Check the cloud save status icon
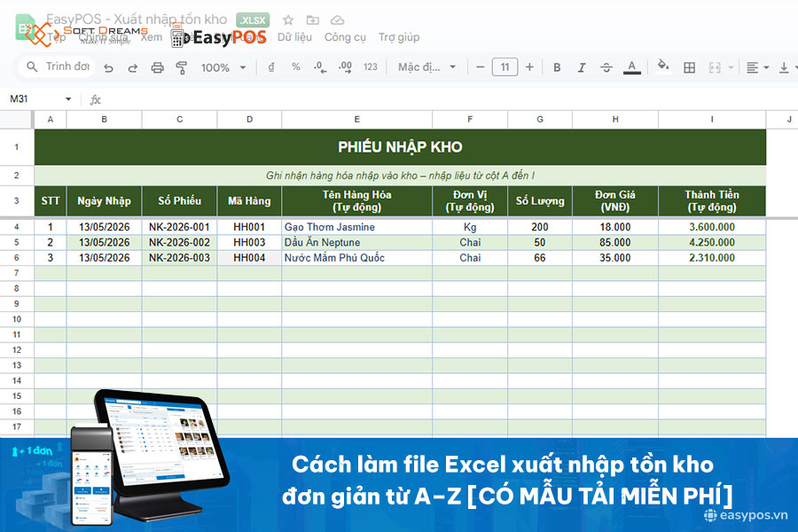The image size is (798, 532). 337,20
